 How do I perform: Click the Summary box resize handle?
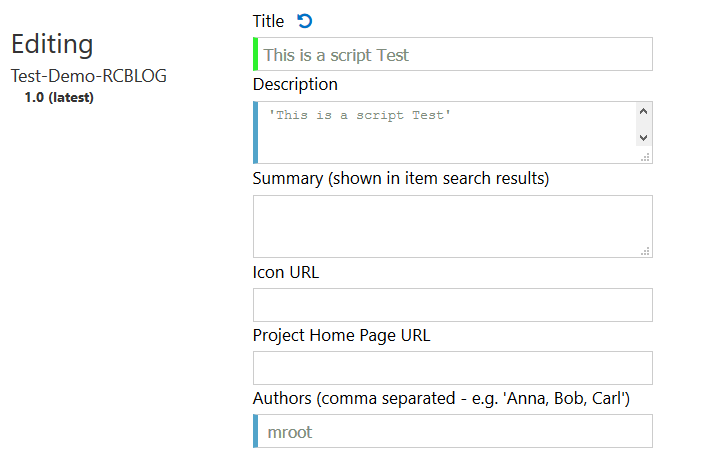click(645, 251)
